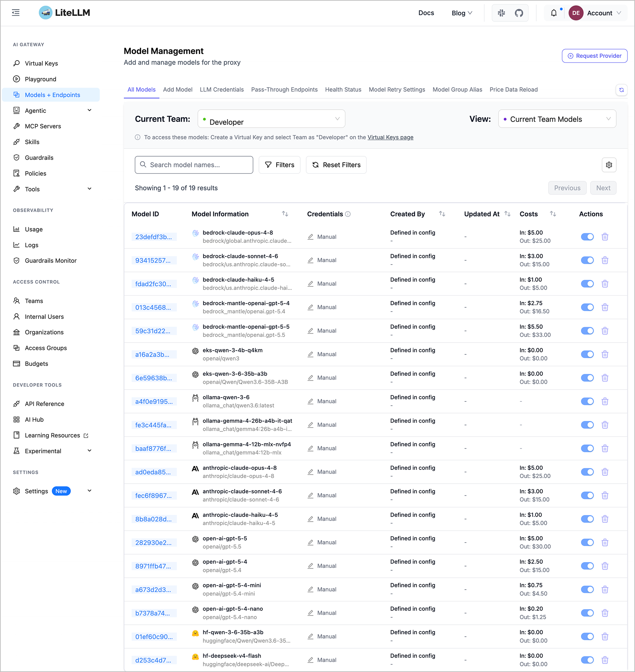This screenshot has height=672, width=635.
Task: Delete the eks-qwen-3-4b-q4km model
Action: click(x=605, y=354)
